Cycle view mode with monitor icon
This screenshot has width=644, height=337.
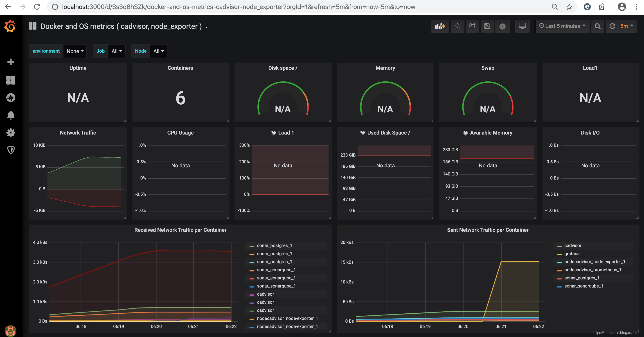coord(522,26)
